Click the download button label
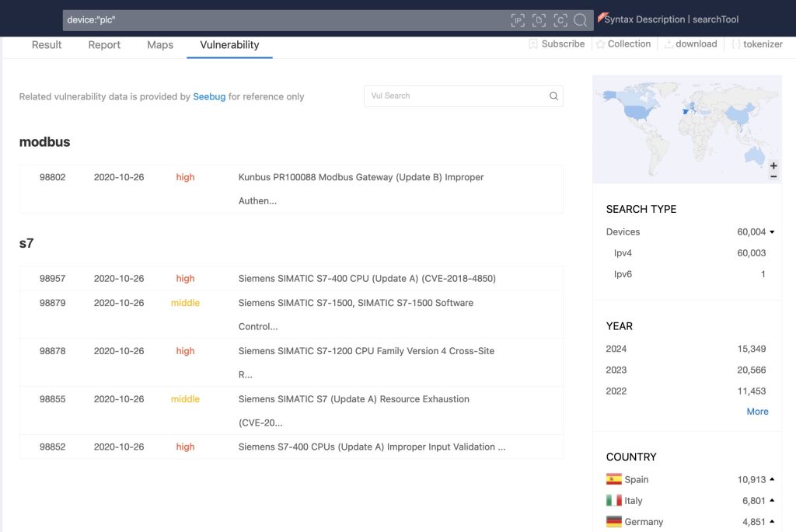Screen dimensions: 796x532 pos(696,44)
